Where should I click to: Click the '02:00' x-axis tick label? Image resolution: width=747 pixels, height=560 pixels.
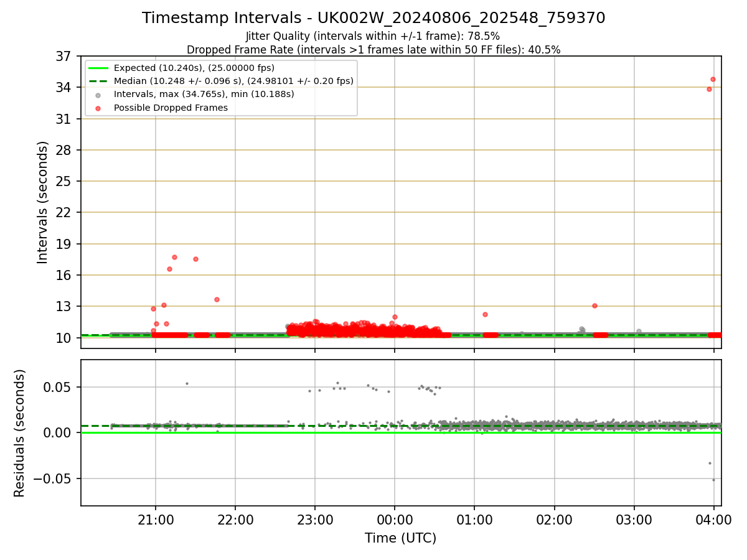[x=555, y=519]
